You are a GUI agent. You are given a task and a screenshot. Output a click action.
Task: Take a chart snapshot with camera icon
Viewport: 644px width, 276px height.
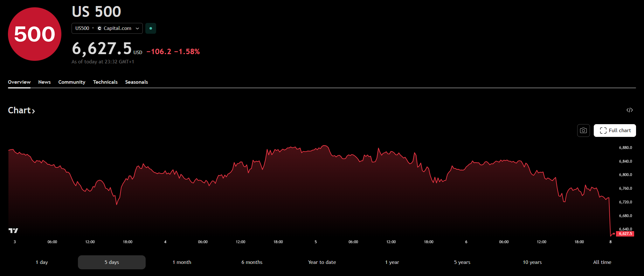[583, 131]
